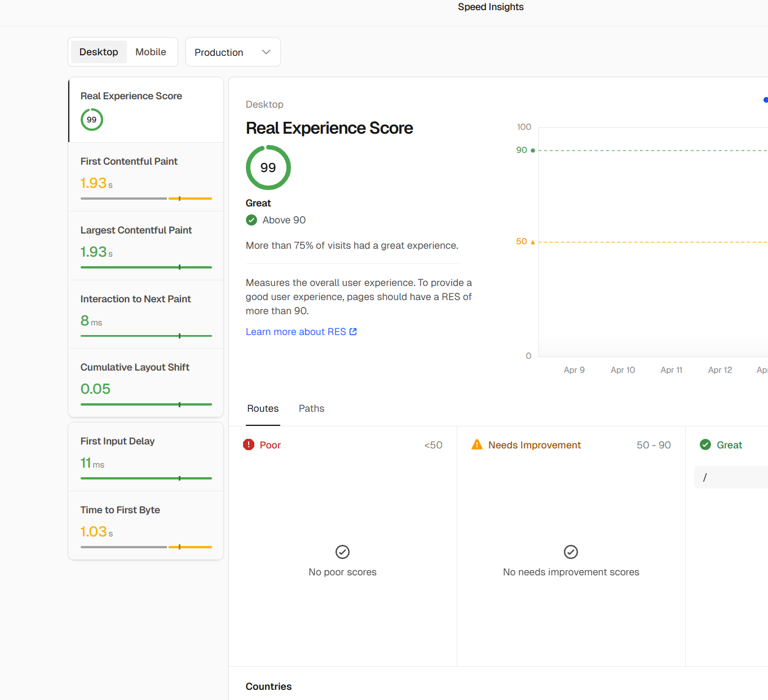Screen dimensions: 768x700
Task: Select the Paths tab
Action: click(311, 408)
